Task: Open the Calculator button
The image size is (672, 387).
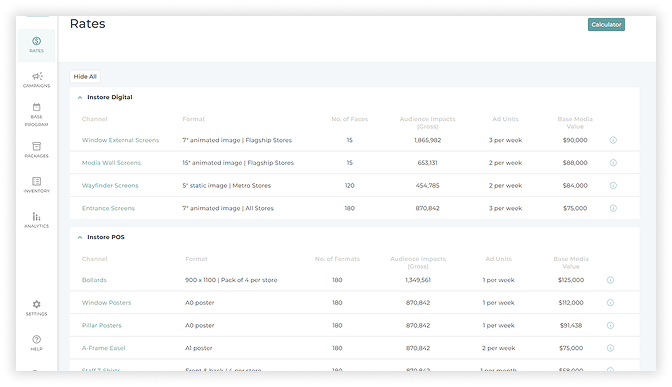Action: coord(606,24)
